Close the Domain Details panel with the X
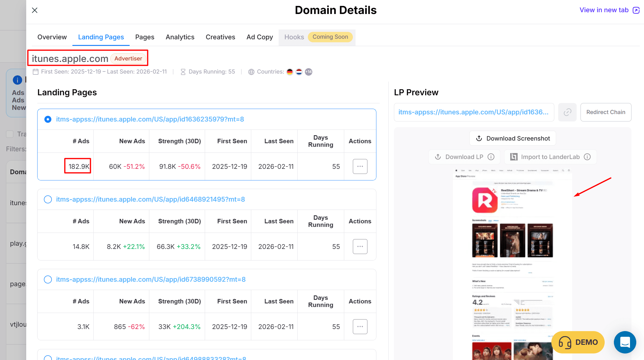 [35, 10]
